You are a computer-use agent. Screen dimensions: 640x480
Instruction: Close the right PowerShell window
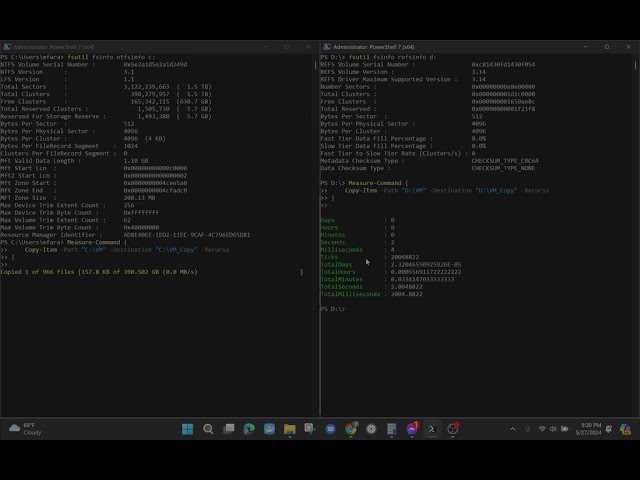point(628,47)
